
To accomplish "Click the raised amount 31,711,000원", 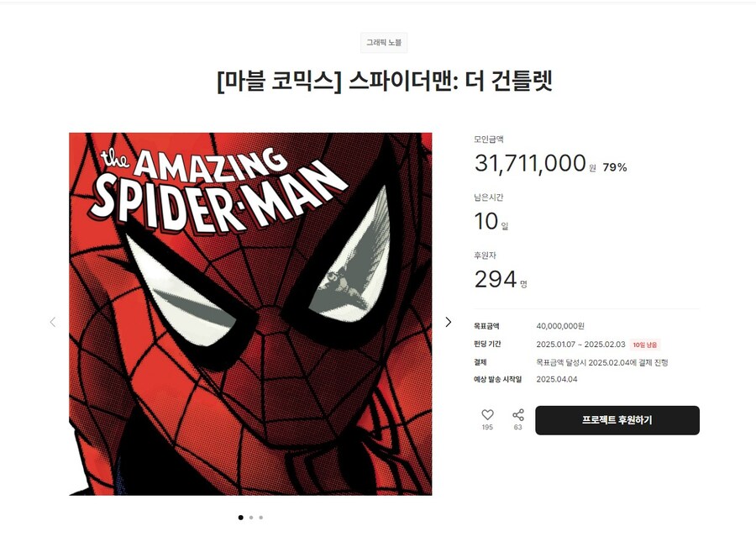I will [x=531, y=163].
